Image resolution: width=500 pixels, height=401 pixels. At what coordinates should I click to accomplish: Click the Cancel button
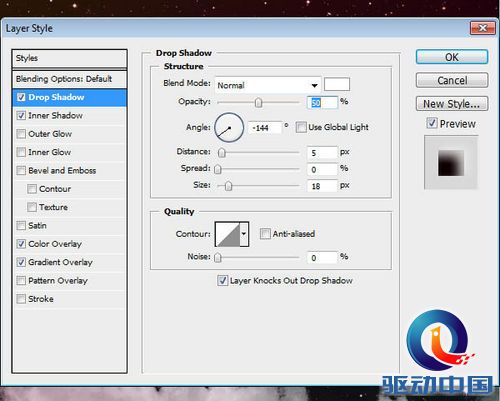point(452,80)
